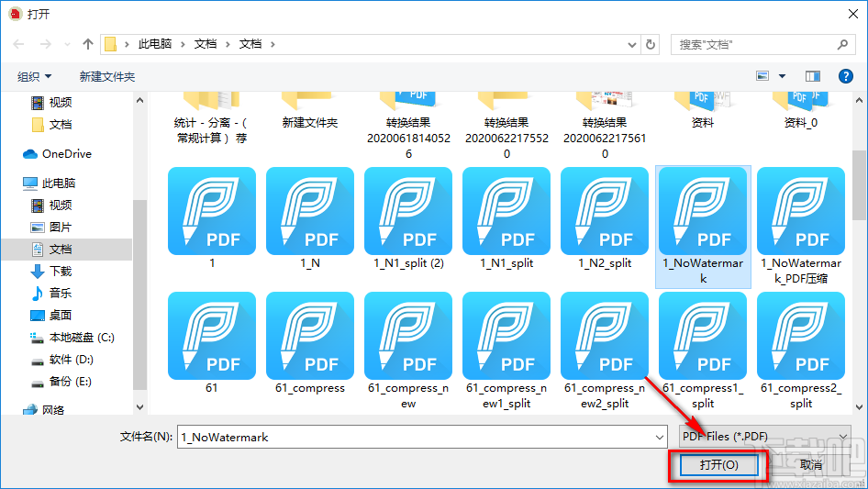
Task: Open 视频 under 此电脑 in sidebar
Action: coord(51,205)
